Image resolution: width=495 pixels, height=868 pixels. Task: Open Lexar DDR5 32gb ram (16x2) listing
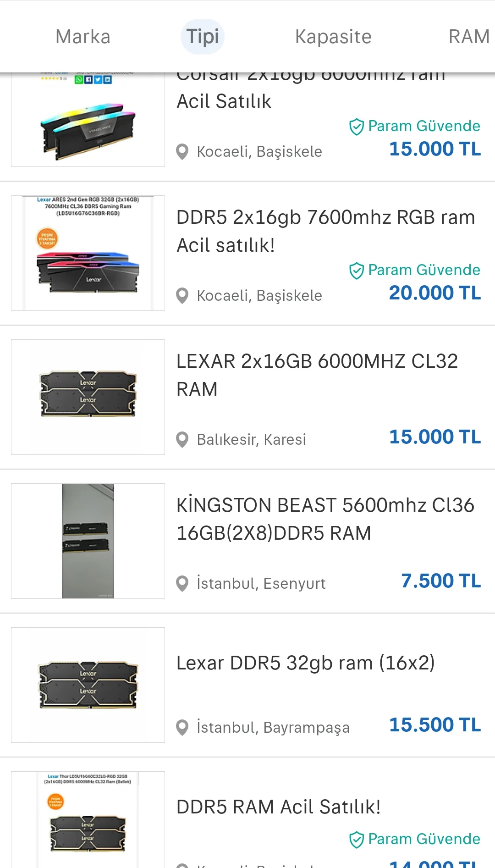(306, 663)
